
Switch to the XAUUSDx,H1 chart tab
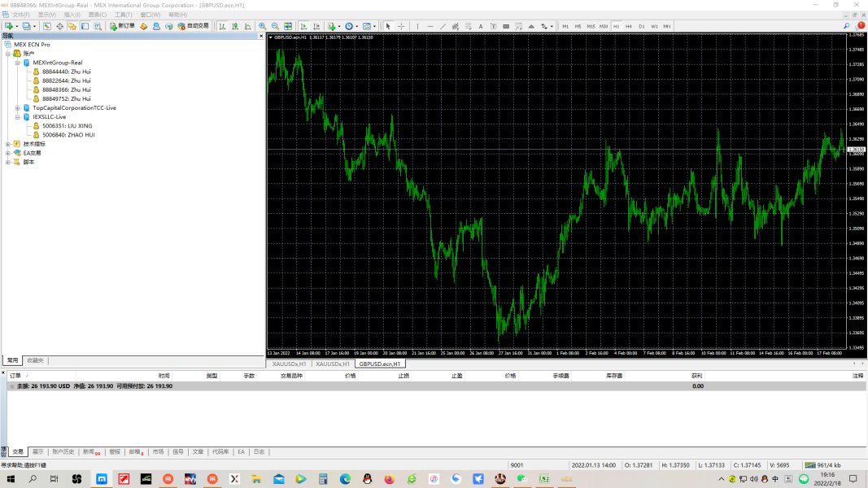tap(289, 364)
